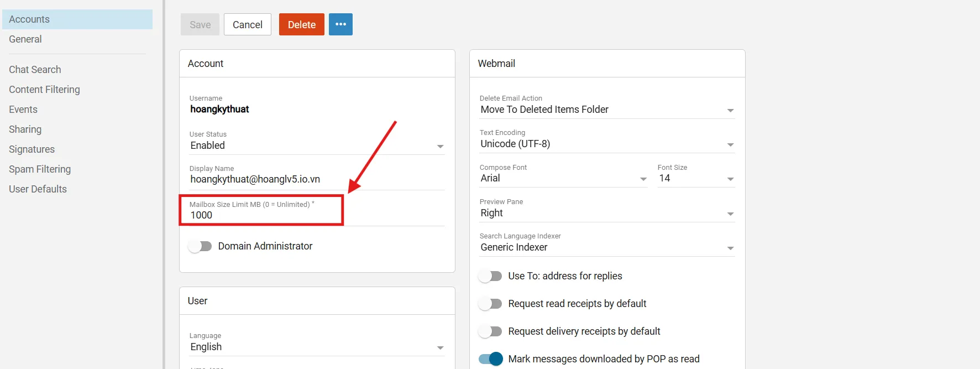This screenshot has height=369, width=980.
Task: Open Signatures in the sidebar
Action: coord(32,149)
